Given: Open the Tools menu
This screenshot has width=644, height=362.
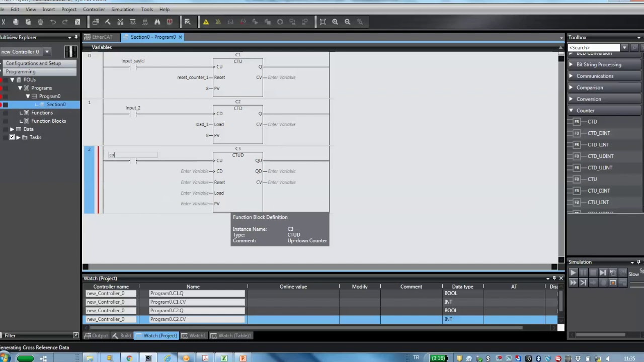Looking at the screenshot, I should point(147,9).
